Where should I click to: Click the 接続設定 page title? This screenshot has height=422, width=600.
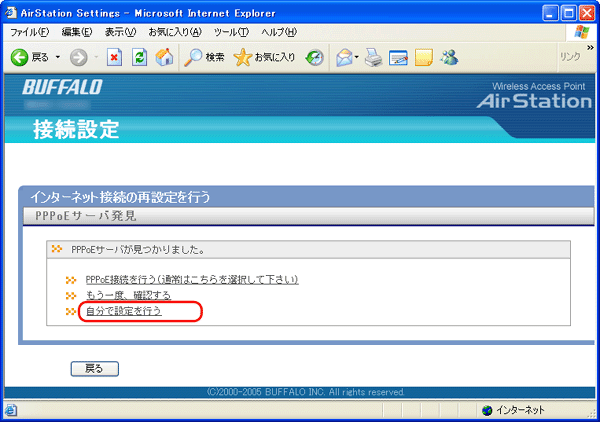pos(76,129)
